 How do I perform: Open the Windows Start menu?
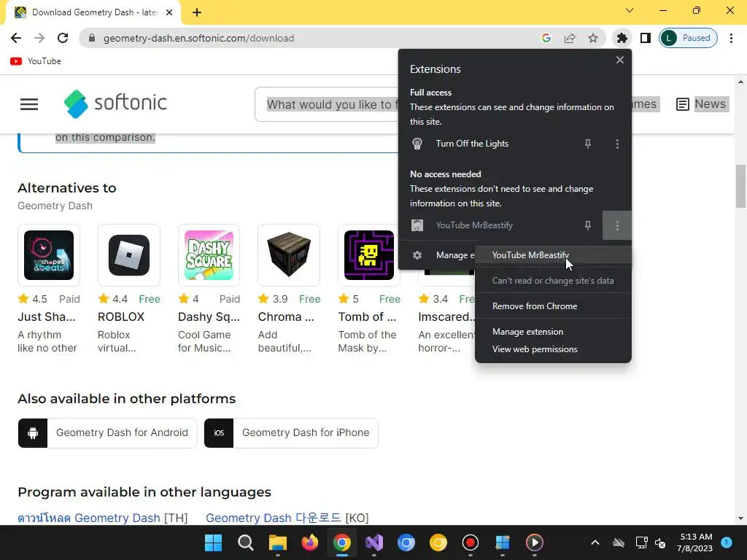tap(213, 542)
